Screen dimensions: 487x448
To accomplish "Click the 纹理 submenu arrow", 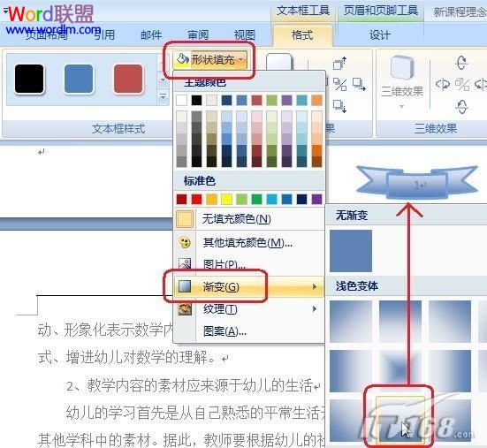I will click(x=315, y=309).
